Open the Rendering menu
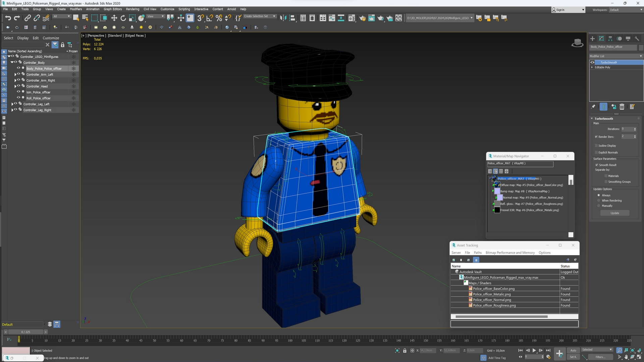Image resolution: width=644 pixels, height=362 pixels. tap(132, 9)
